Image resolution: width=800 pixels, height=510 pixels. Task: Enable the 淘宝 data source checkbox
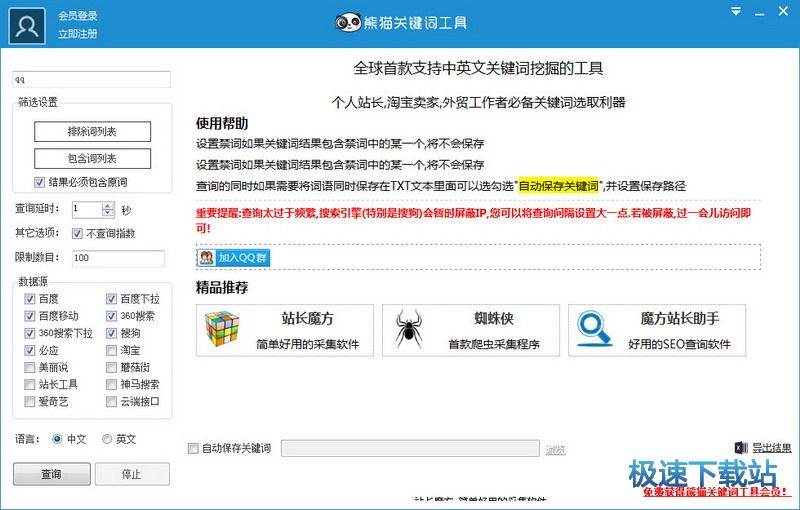tap(111, 351)
